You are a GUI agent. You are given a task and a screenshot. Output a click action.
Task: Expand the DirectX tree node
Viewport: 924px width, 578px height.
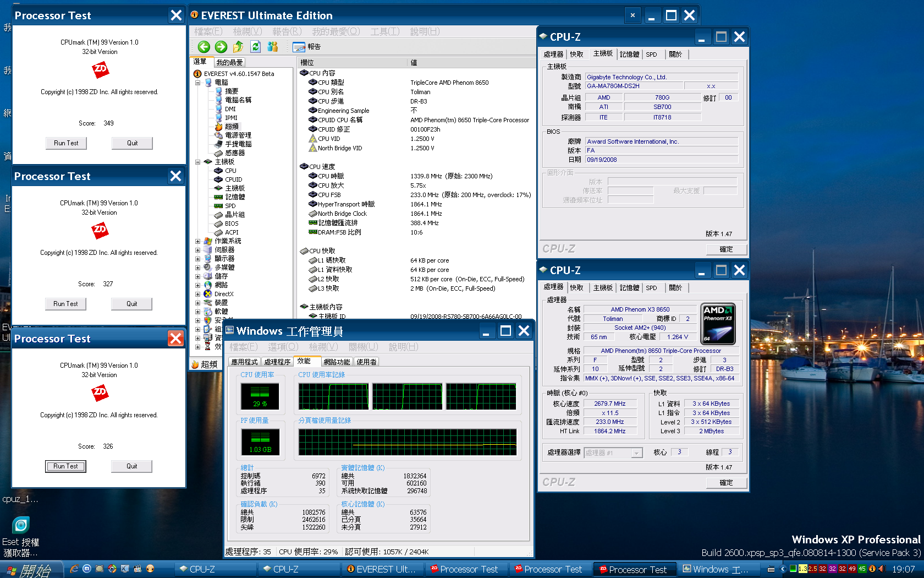[197, 294]
